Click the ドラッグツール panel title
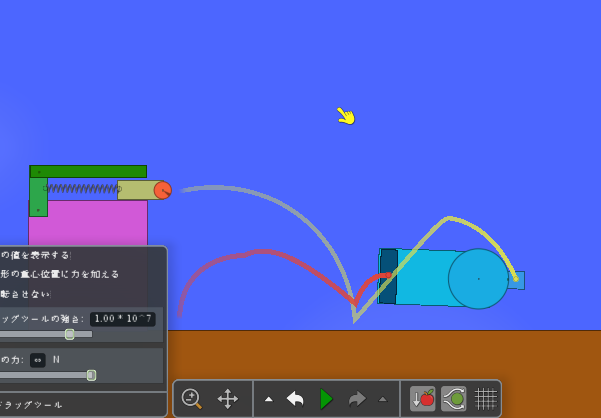 pos(32,404)
